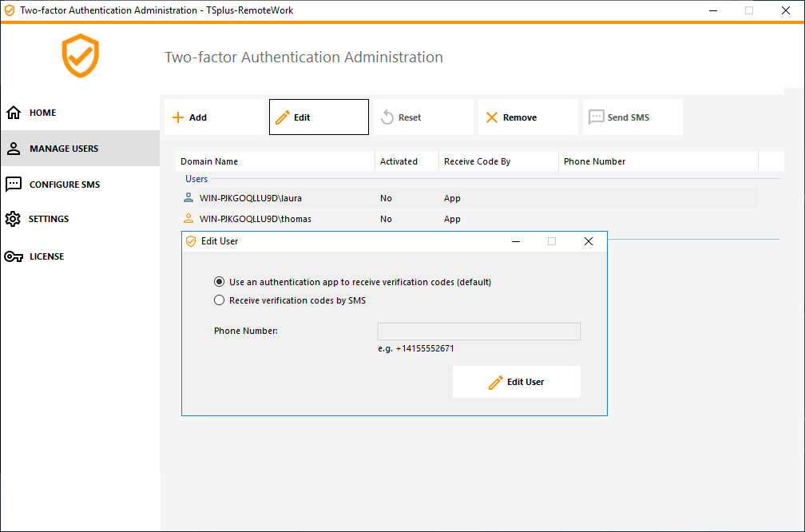Click the Settings gear icon
805x532 pixels.
click(13, 219)
